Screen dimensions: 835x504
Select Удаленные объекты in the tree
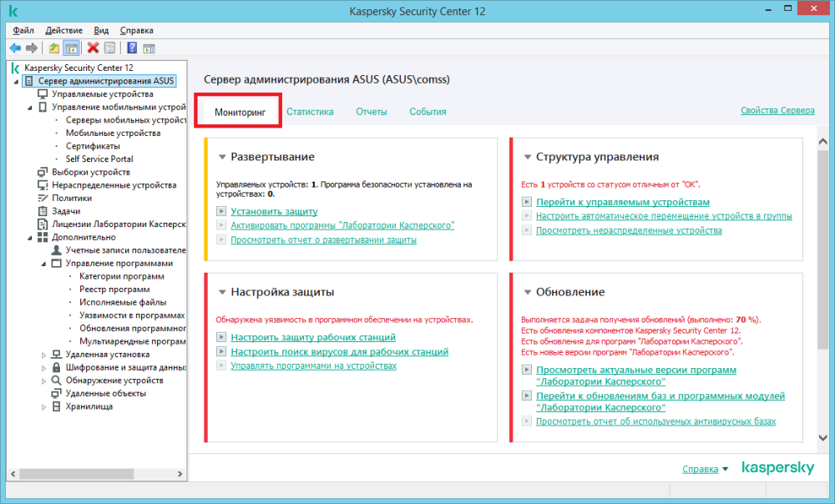coord(106,394)
